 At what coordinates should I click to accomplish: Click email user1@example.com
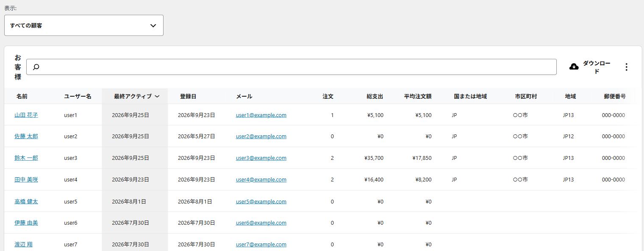point(261,115)
